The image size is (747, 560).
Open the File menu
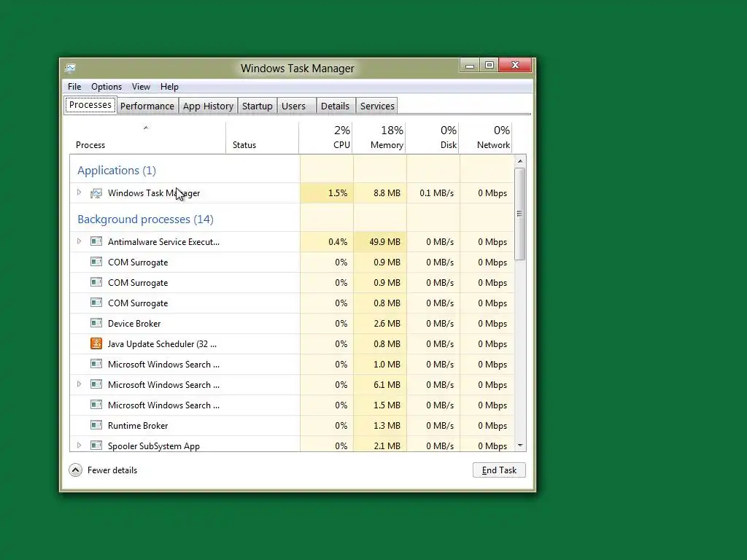74,87
